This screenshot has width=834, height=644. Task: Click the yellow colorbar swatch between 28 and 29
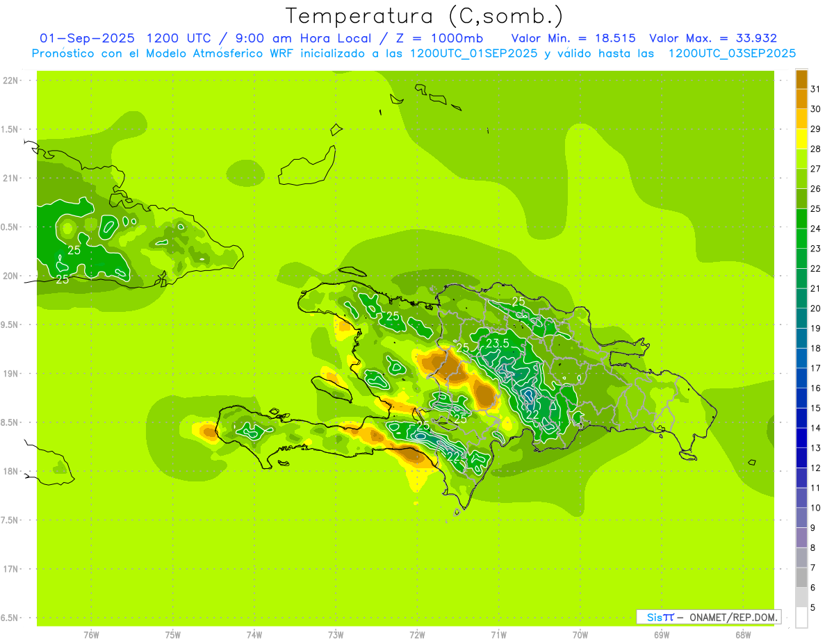pos(801,139)
